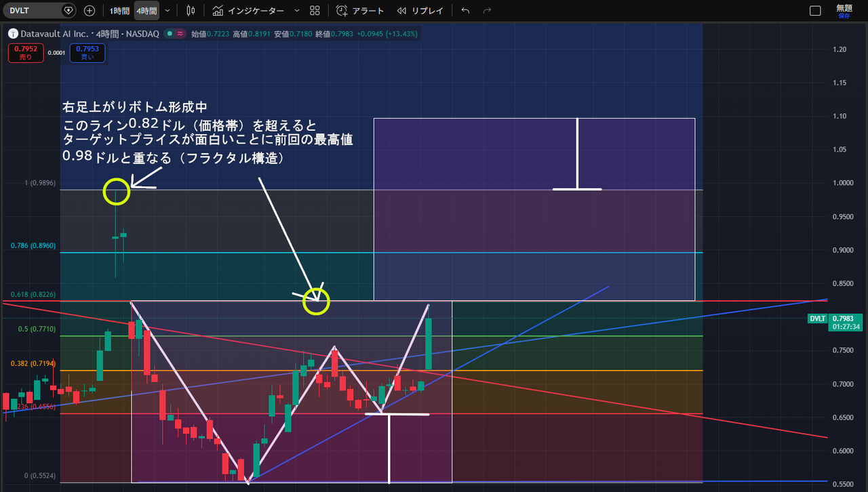Click the diamond icon in the symbol field
868x492 pixels.
67,10
